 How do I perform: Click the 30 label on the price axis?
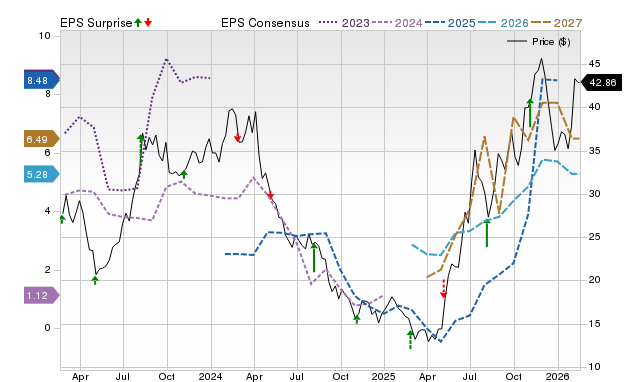pyautogui.click(x=594, y=193)
